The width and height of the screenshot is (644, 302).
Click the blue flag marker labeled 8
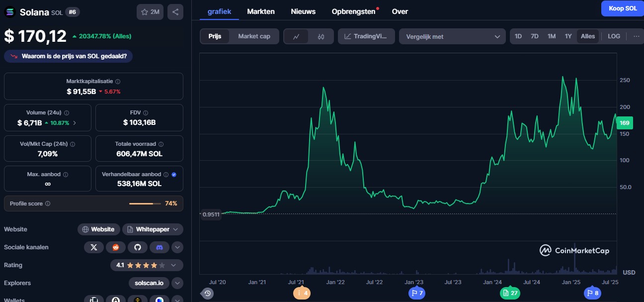(x=592, y=294)
